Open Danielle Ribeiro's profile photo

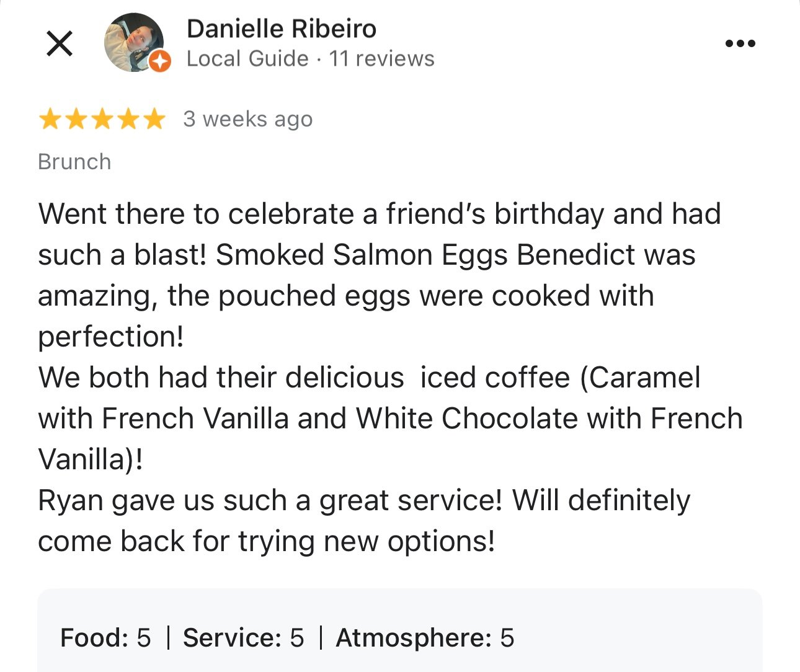[132, 41]
